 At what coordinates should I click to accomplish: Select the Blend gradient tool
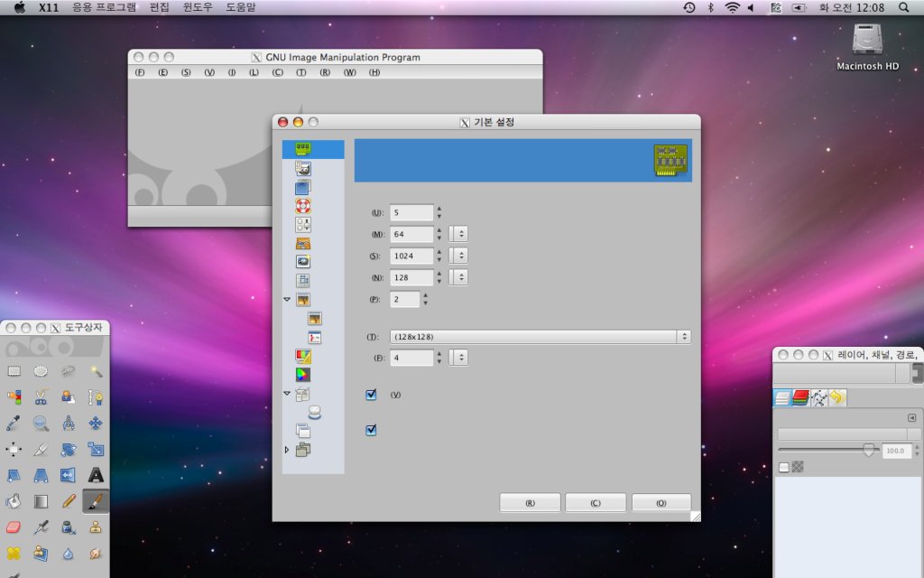pyautogui.click(x=41, y=501)
